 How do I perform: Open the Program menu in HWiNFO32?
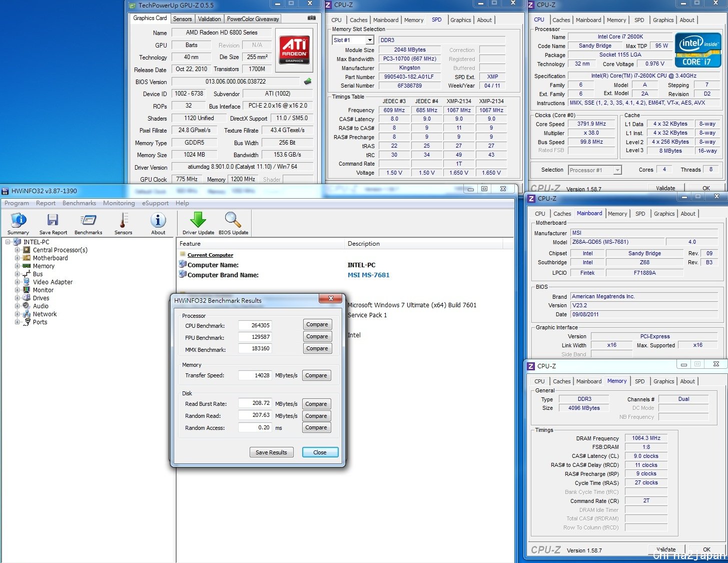(x=17, y=203)
